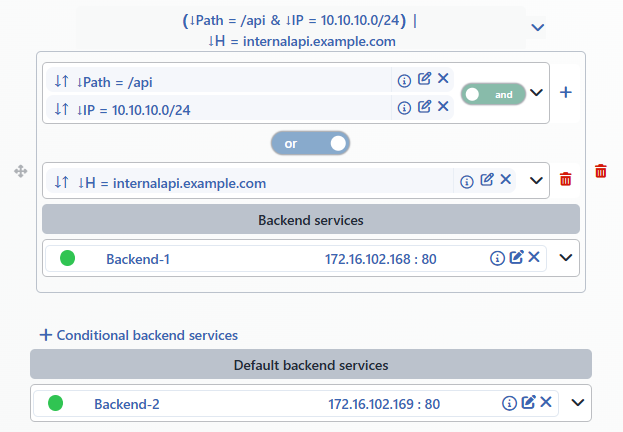Click sort arrows beside Path = /api
The height and width of the screenshot is (432, 623).
click(62, 81)
